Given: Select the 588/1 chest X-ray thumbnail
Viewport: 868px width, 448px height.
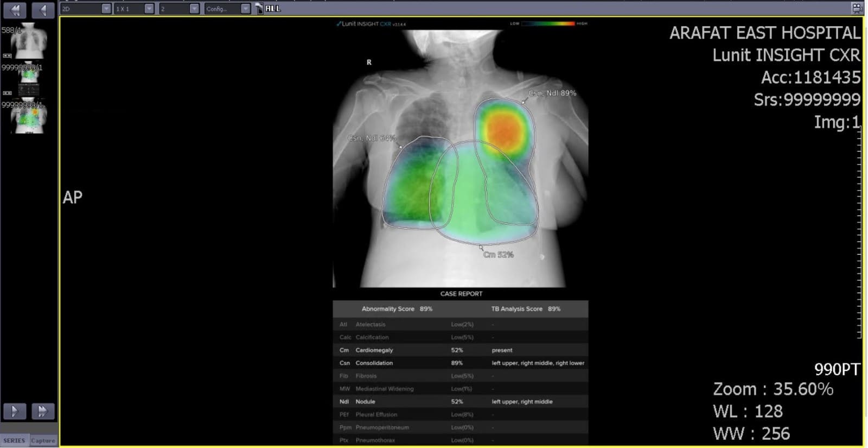Looking at the screenshot, I should point(29,41).
